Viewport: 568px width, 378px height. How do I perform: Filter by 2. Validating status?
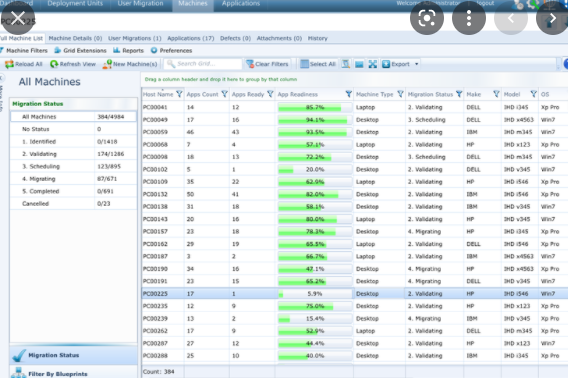pos(74,154)
